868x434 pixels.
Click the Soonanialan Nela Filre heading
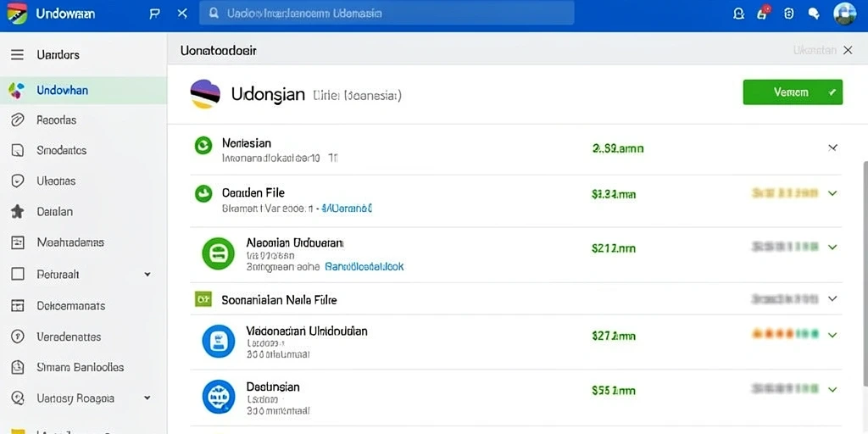[x=279, y=300]
